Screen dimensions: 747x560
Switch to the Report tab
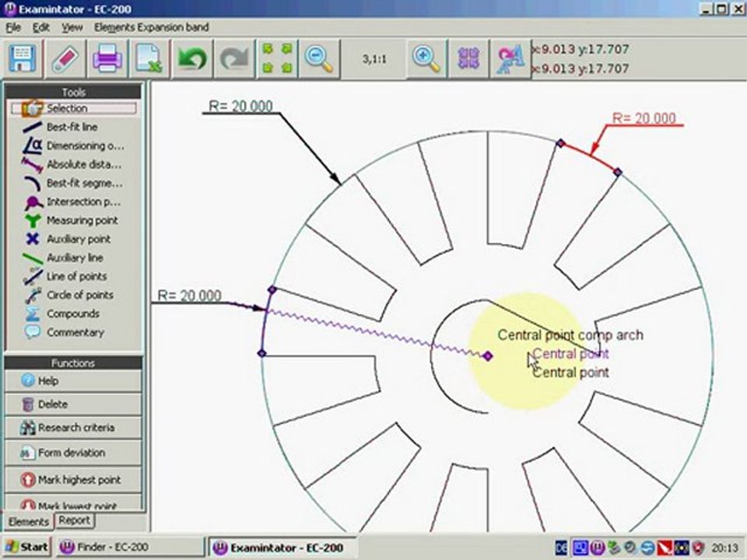coord(75,520)
